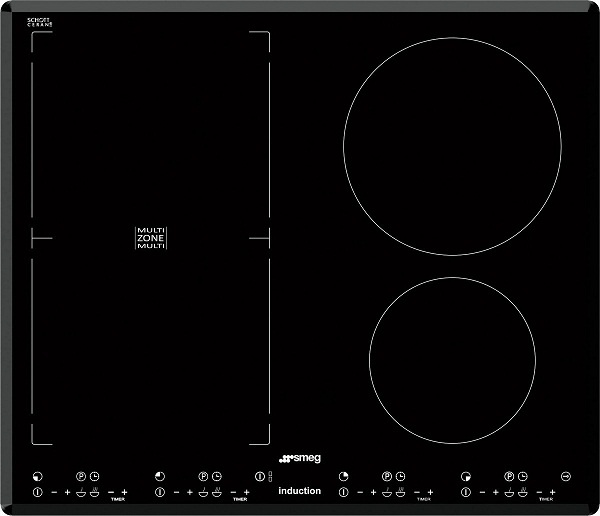Image resolution: width=600 pixels, height=516 pixels.
Task: Tap the key lock icon at far right
Action: click(566, 476)
